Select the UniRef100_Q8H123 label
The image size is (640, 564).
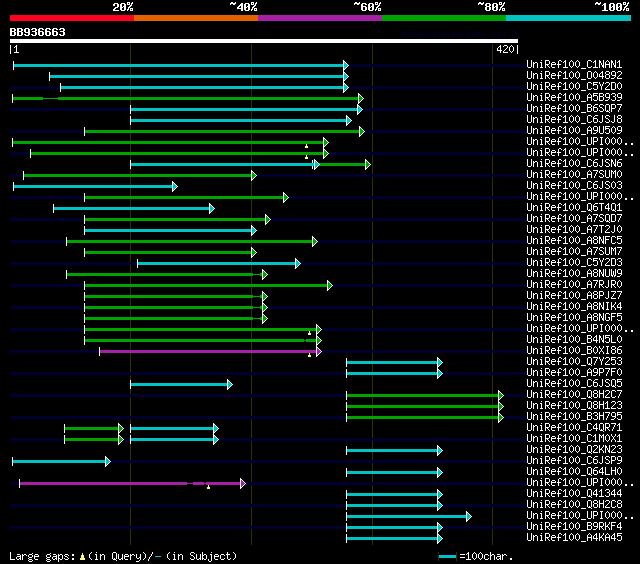click(x=574, y=406)
